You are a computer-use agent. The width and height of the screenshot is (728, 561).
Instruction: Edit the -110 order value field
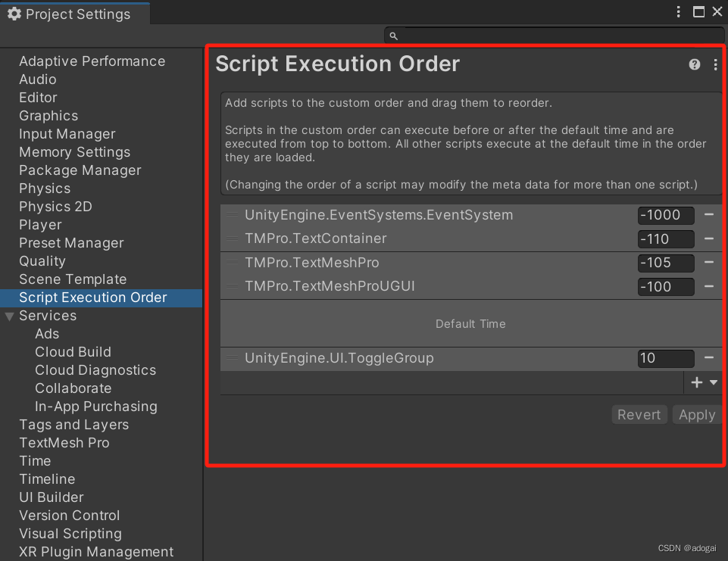pos(666,239)
